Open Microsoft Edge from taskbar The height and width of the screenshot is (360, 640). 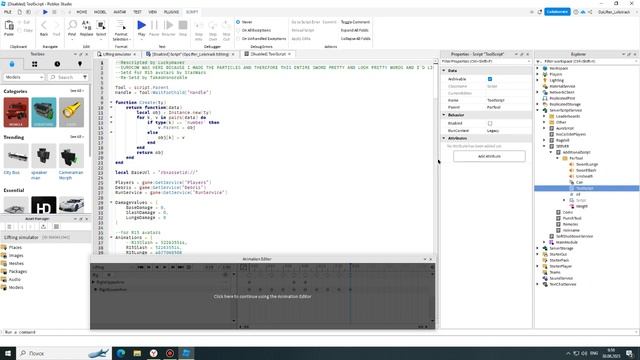[121, 353]
